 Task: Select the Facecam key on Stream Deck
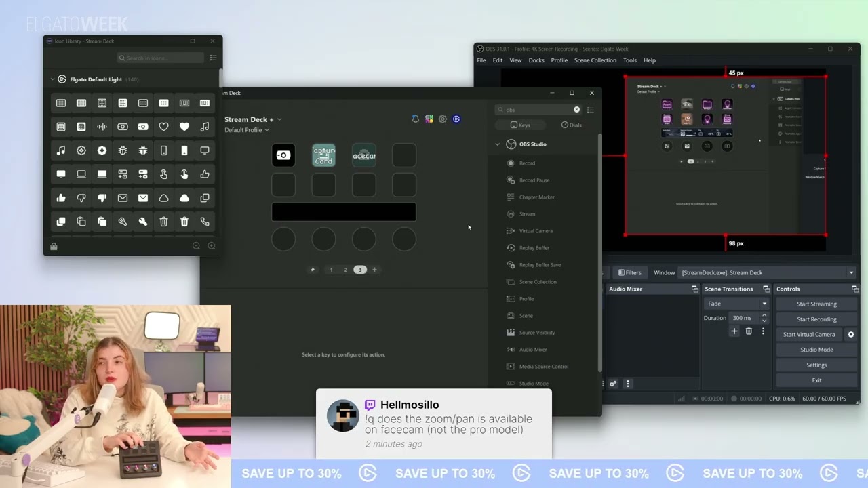click(364, 155)
